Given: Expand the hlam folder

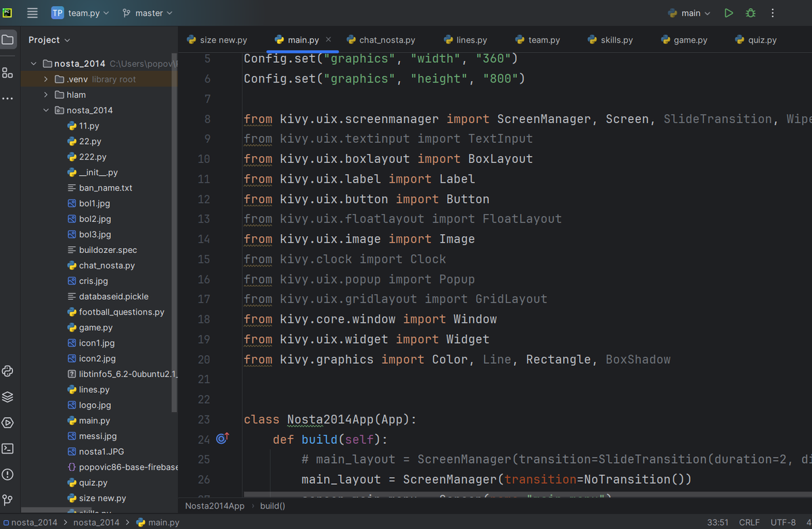Looking at the screenshot, I should click(x=45, y=95).
